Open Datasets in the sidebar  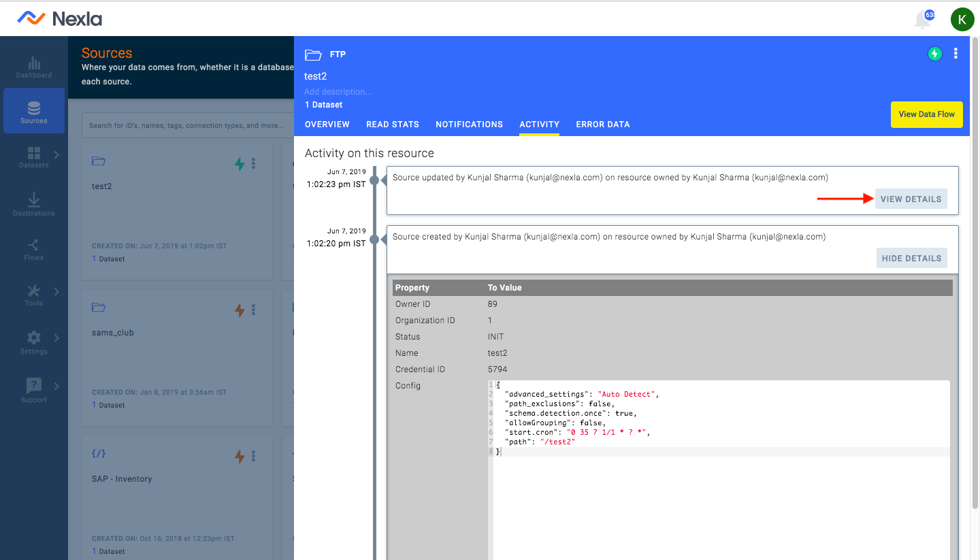[x=34, y=157]
